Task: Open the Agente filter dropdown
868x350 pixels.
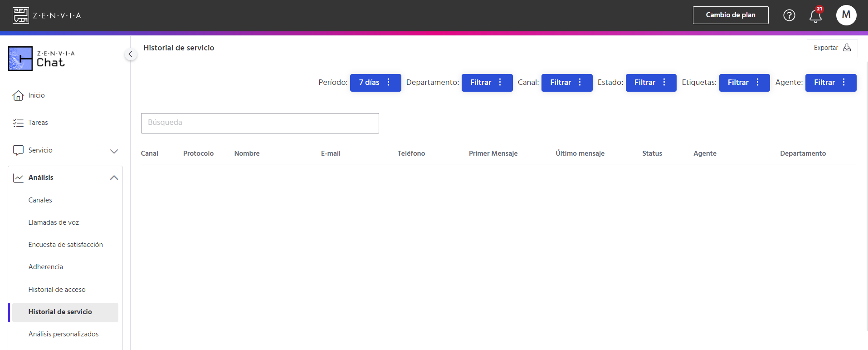Action: 831,83
